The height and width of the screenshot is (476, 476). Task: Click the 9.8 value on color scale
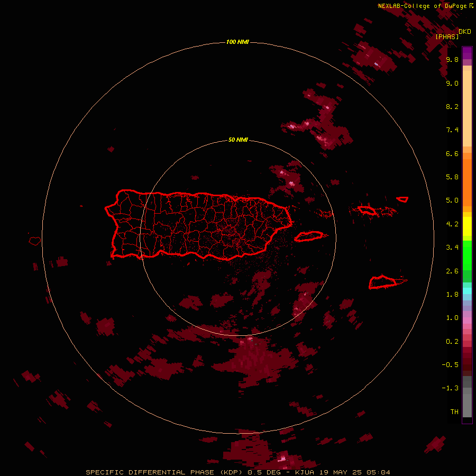coord(452,59)
